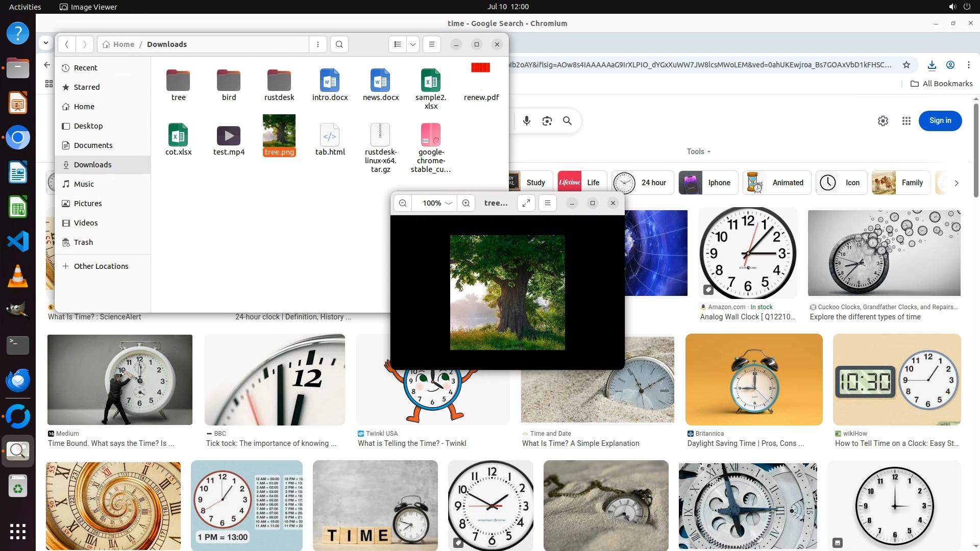Image resolution: width=980 pixels, height=551 pixels.
Task: Open the view options dropdown arrow
Action: point(413,44)
